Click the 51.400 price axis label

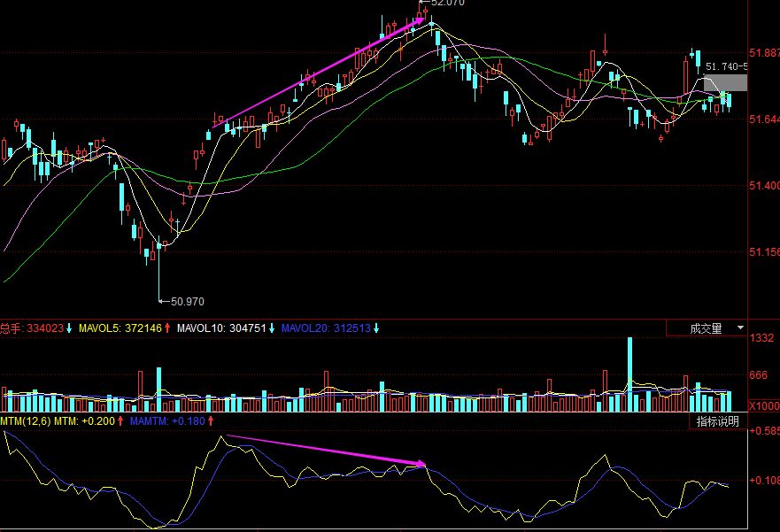pos(763,185)
